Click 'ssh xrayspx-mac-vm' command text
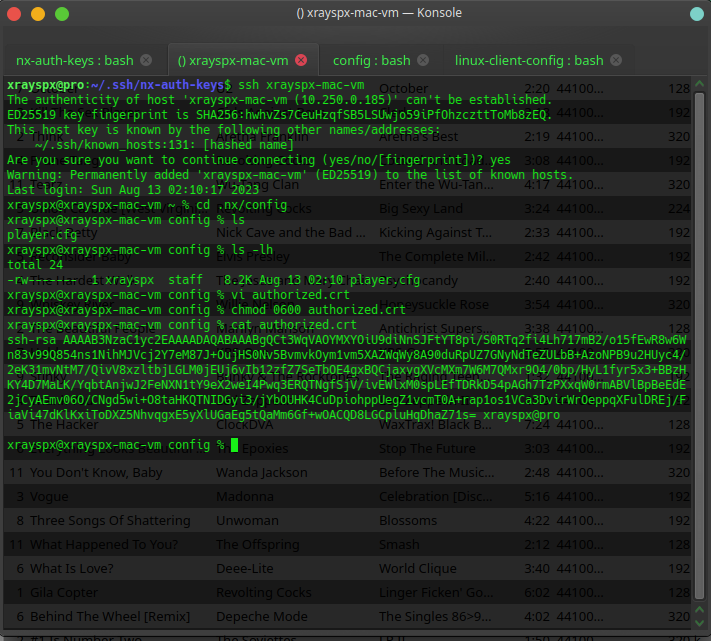711x641 pixels. click(301, 85)
